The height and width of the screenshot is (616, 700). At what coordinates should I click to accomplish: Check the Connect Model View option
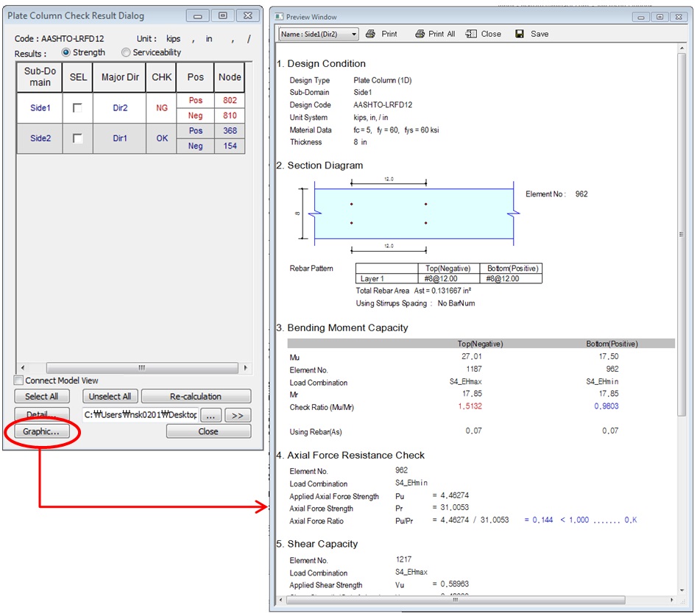(x=17, y=380)
